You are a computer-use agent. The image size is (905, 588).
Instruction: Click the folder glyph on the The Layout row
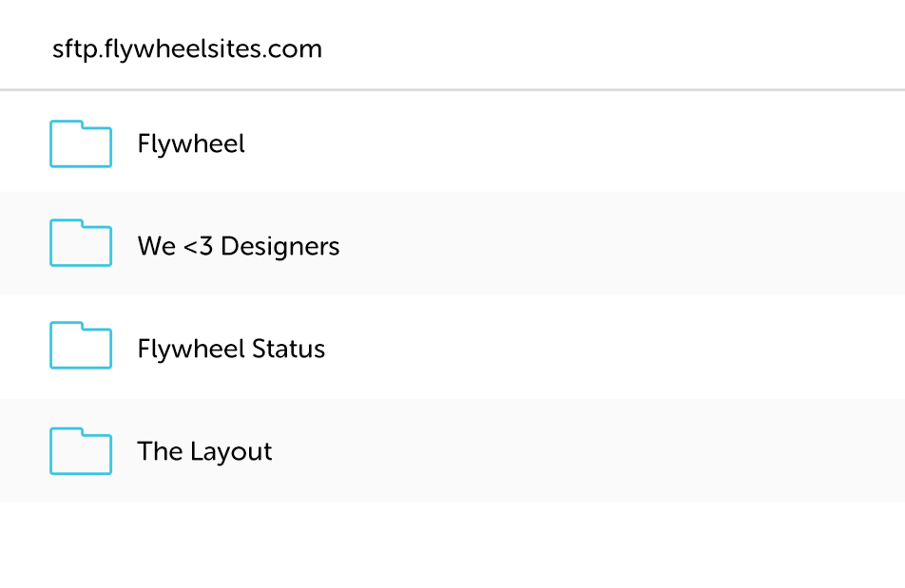pyautogui.click(x=81, y=451)
